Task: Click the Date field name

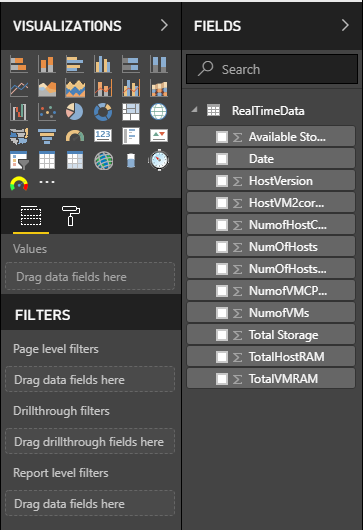Action: click(x=261, y=159)
